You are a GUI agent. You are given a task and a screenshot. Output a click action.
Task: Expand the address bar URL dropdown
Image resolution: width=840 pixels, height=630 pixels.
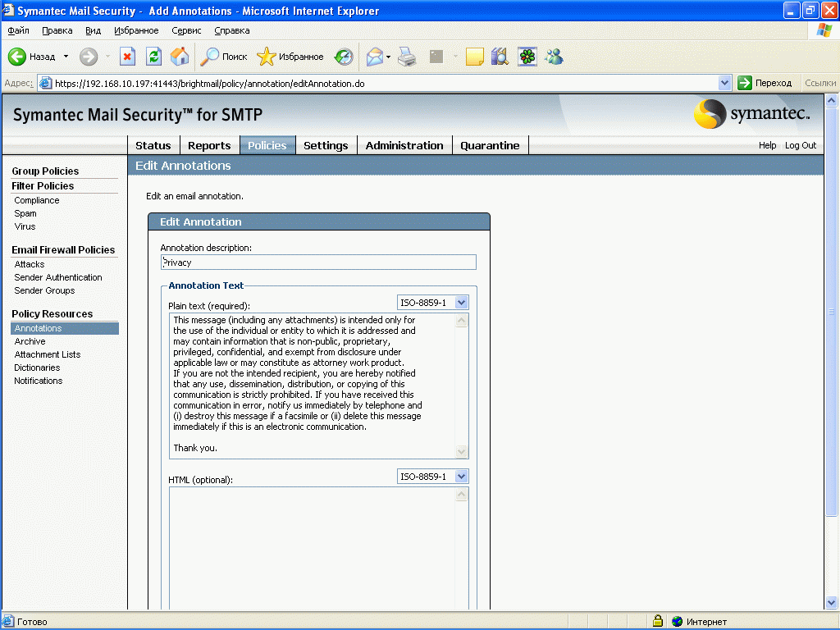[724, 83]
